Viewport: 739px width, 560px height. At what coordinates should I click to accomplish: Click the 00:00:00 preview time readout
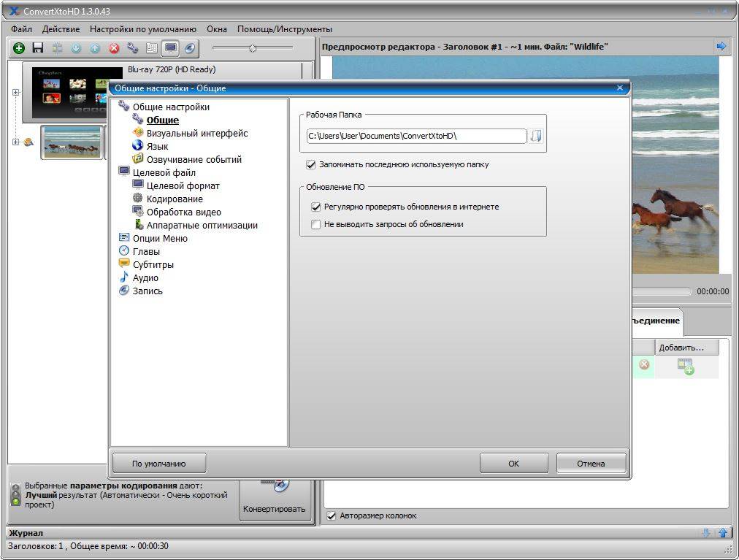[713, 292]
